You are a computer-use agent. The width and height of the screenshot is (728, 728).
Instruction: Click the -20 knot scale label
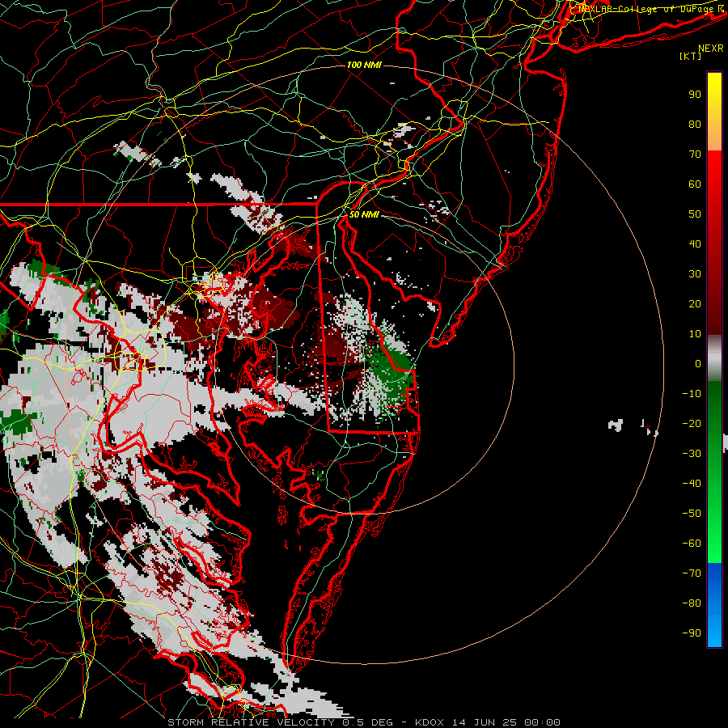click(692, 423)
